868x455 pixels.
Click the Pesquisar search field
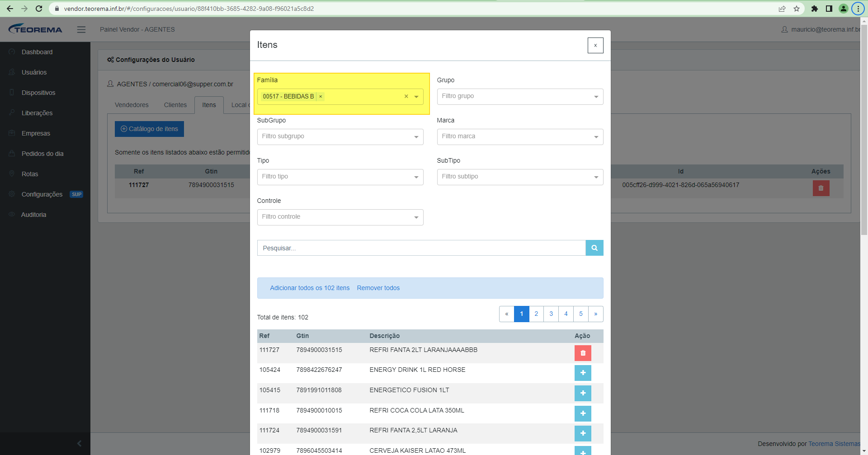421,248
